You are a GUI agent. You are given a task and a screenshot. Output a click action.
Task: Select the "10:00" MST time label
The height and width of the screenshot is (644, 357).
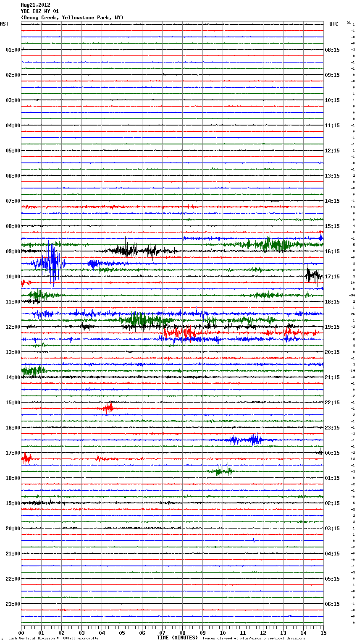[x=13, y=277]
